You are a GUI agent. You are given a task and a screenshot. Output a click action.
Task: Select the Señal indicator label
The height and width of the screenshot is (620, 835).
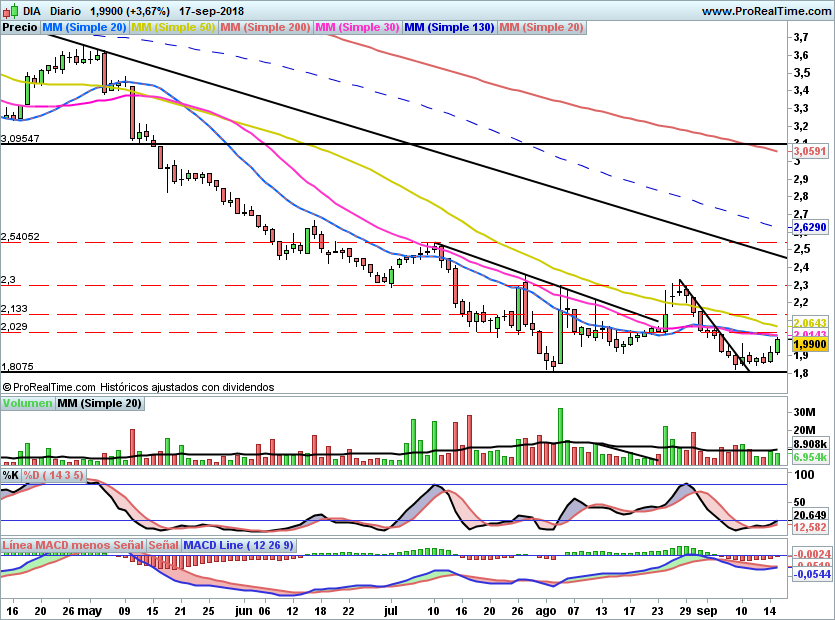click(x=163, y=545)
